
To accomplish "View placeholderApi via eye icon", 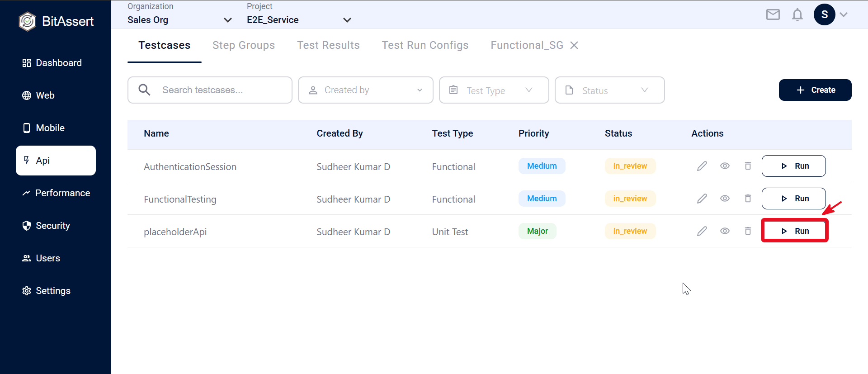I will pos(725,231).
